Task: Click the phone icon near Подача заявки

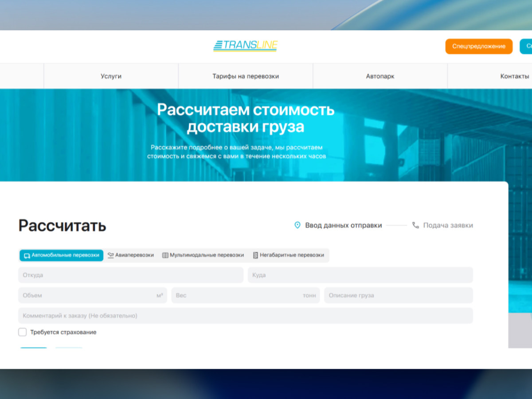Action: click(x=415, y=225)
